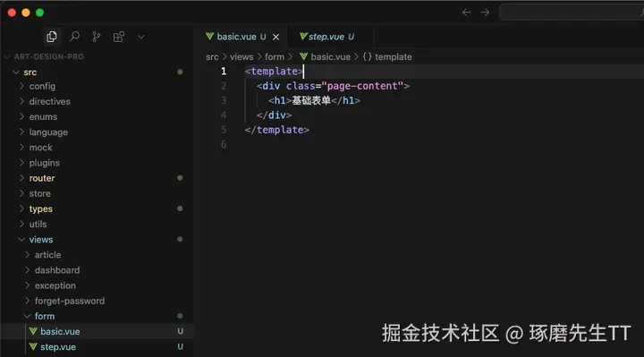Open the Extensions view icon
Viewport: 644px width, 357px height.
tap(119, 37)
